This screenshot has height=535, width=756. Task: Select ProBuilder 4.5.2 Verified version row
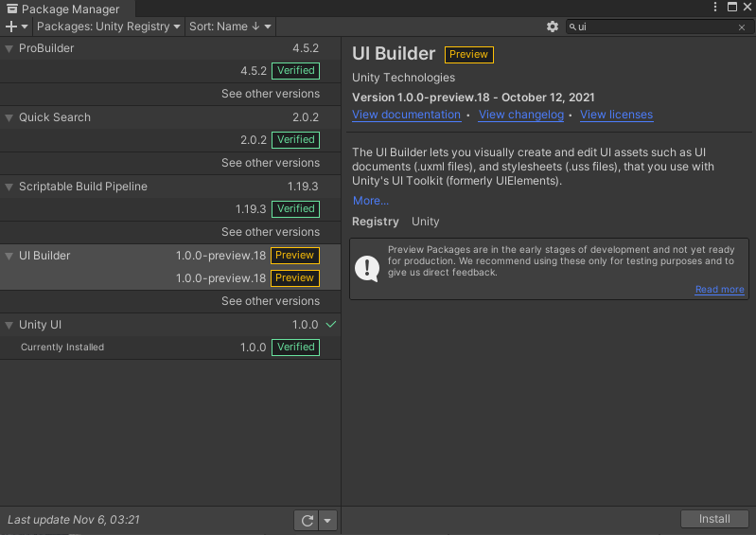(x=170, y=71)
